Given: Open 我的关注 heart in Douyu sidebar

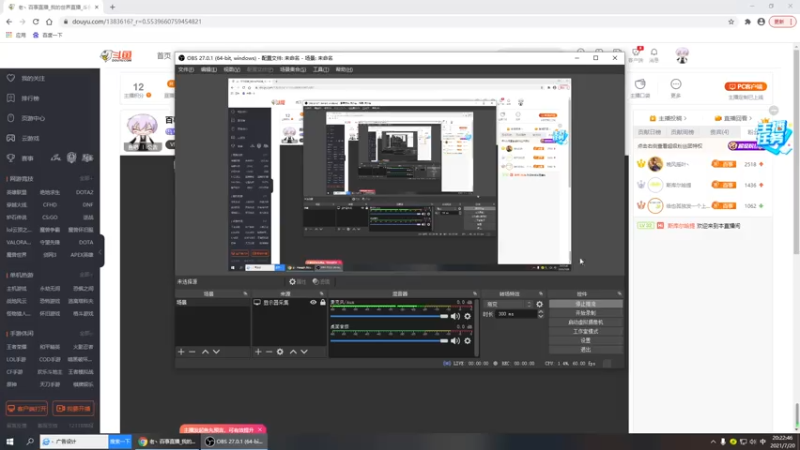Looking at the screenshot, I should pos(27,79).
